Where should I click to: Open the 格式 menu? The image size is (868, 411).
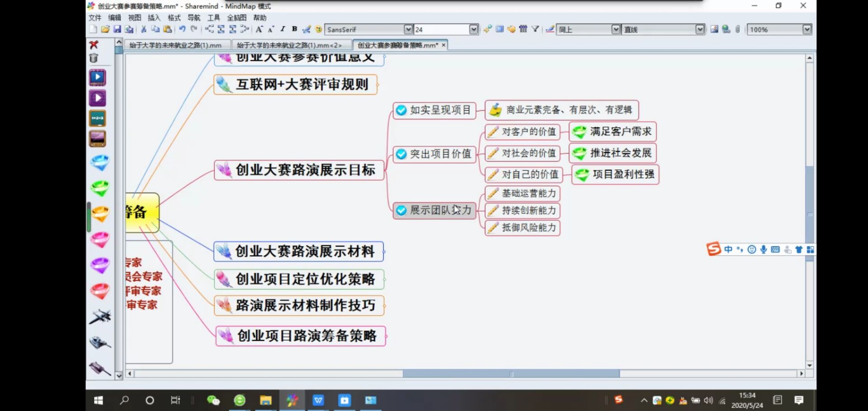tap(174, 18)
